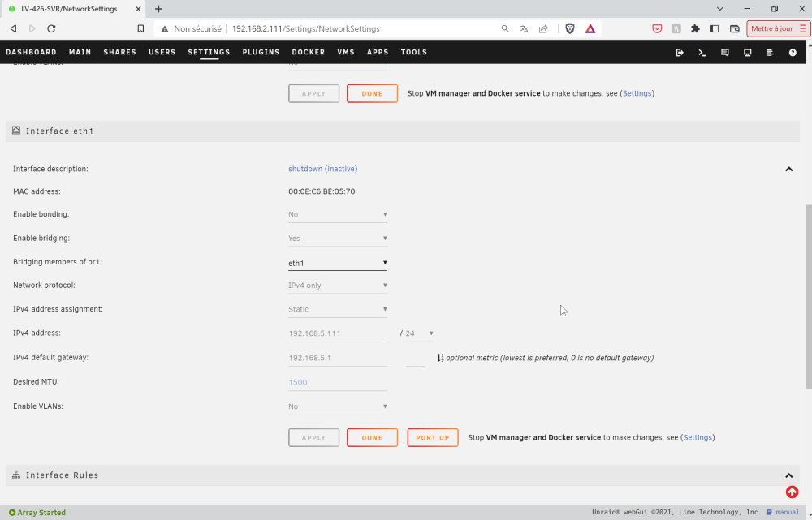
Task: Open a new browser tab with plus
Action: tap(158, 9)
